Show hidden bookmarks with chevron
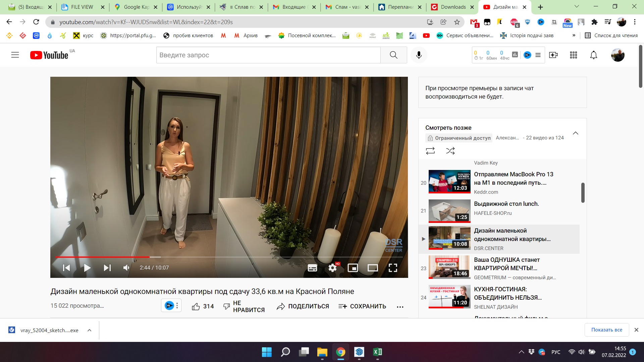 [x=574, y=35]
